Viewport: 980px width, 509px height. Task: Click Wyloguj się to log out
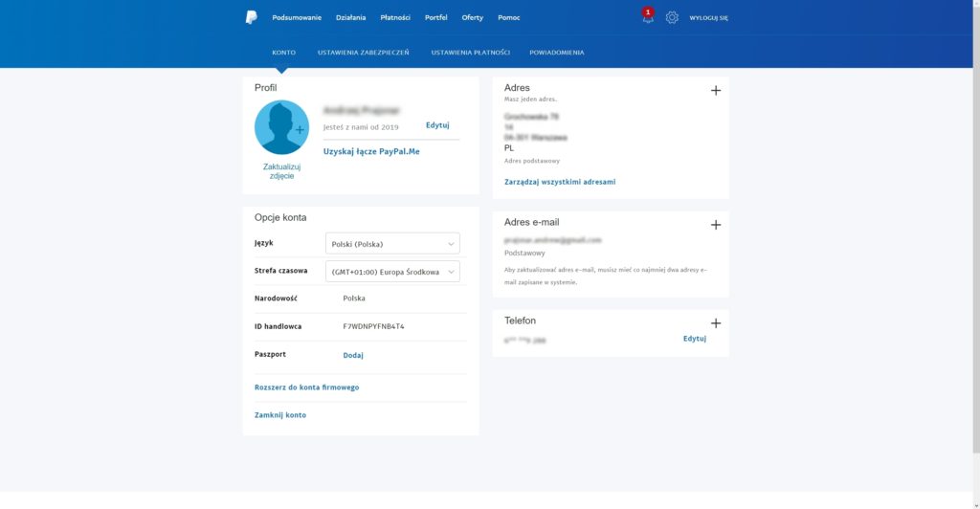pyautogui.click(x=708, y=17)
